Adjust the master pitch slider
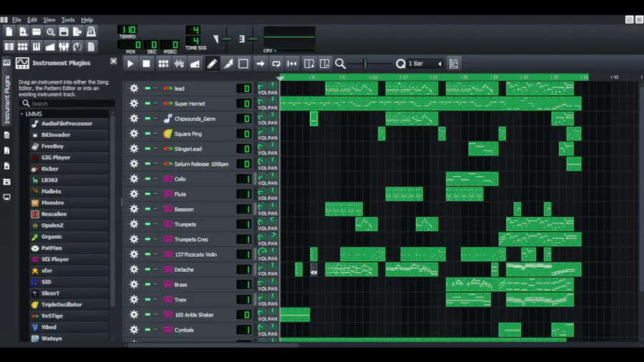Image resolution: width=644 pixels, height=362 pixels. point(253,39)
